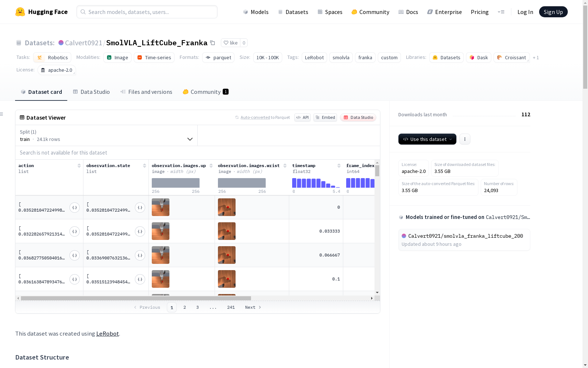Click the Robotics task tag
This screenshot has height=368, width=588.
point(51,57)
